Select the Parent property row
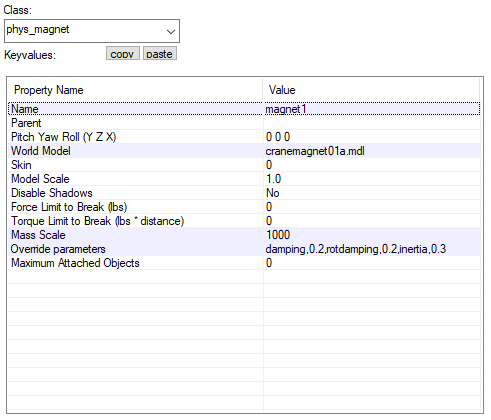 click(244, 123)
